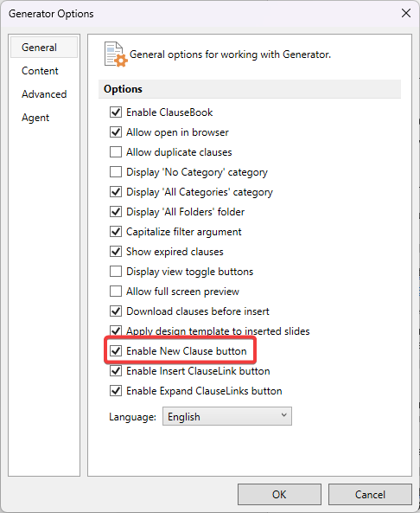Uncheck Enable ClauseBook option

click(x=116, y=112)
